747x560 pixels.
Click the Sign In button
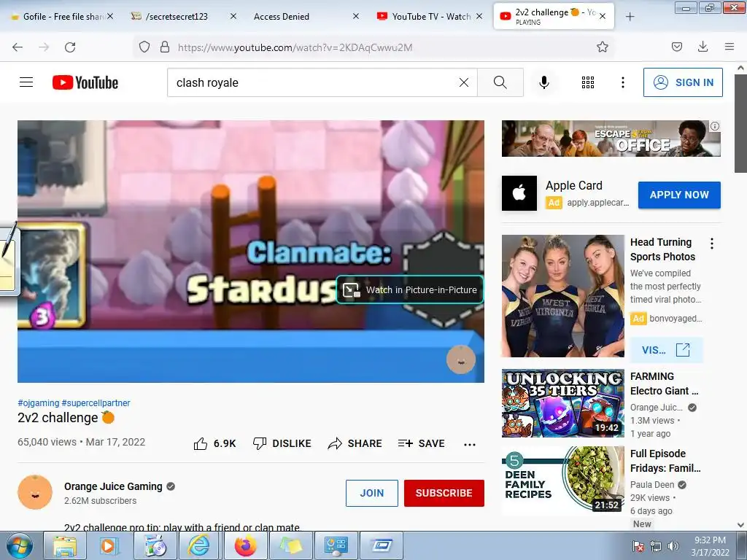click(x=683, y=82)
